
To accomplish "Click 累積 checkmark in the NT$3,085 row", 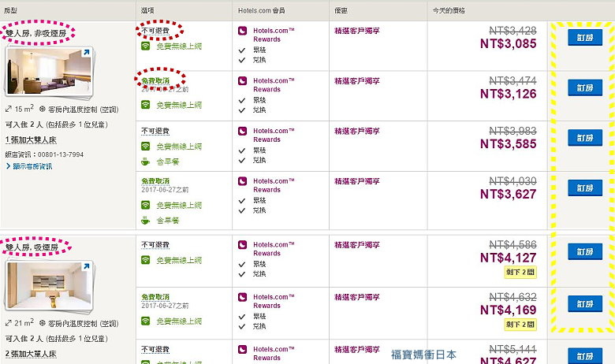I will pos(241,50).
